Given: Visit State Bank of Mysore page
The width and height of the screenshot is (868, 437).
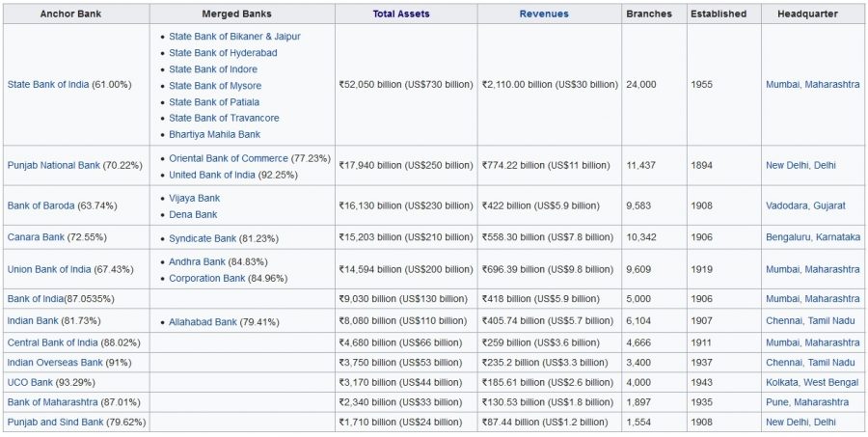Looking at the screenshot, I should (x=215, y=86).
